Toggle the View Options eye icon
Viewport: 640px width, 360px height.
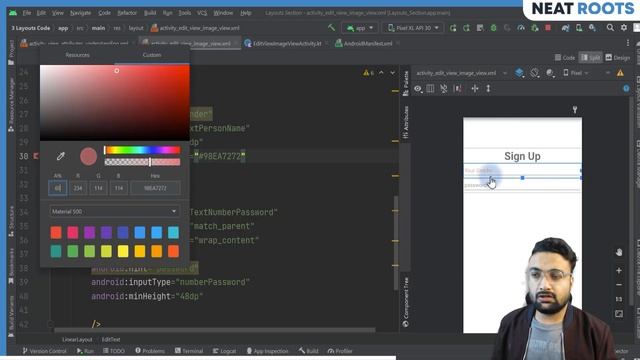[417, 89]
